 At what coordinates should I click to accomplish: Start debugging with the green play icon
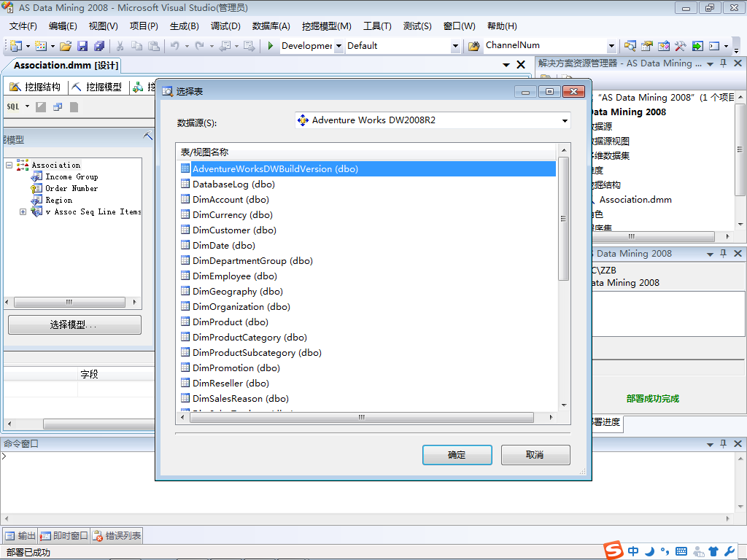tap(271, 46)
